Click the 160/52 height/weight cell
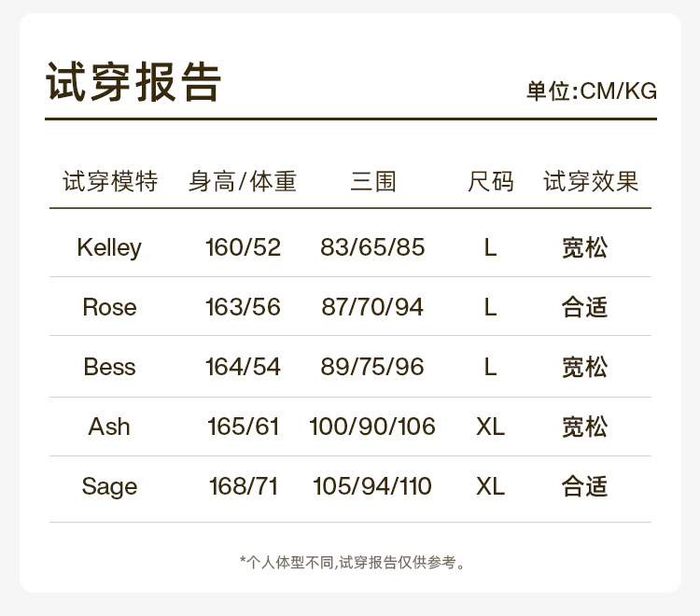 243,247
